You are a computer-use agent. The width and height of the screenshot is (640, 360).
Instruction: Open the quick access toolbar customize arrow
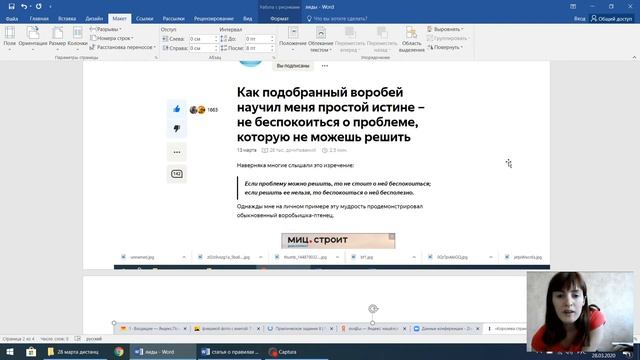point(50,7)
